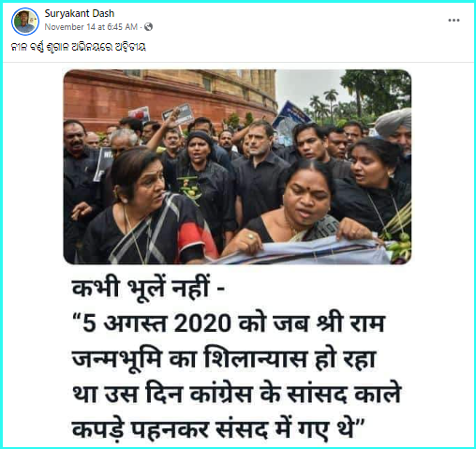Open the three-dot post options menu
Image resolution: width=476 pixels, height=449 pixels.
454,21
